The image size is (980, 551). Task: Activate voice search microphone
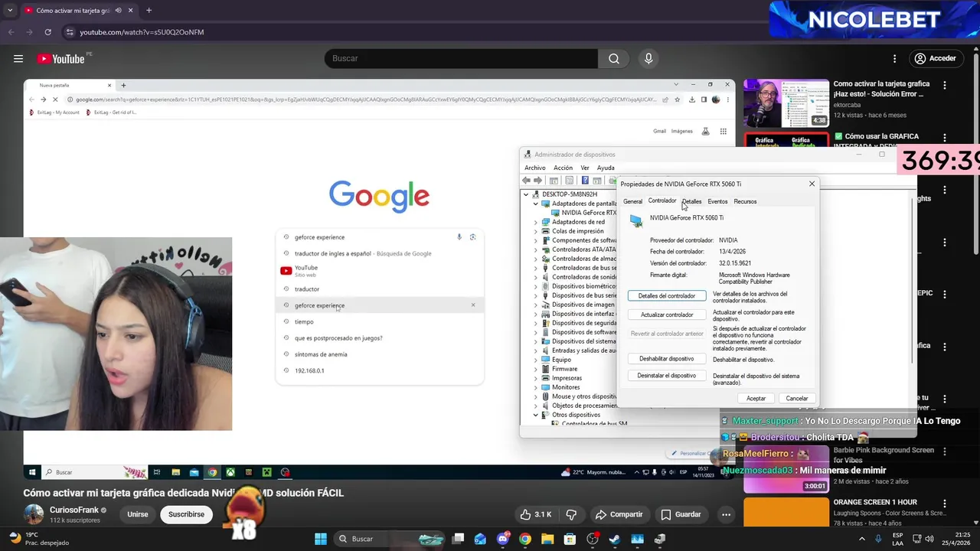pyautogui.click(x=648, y=59)
